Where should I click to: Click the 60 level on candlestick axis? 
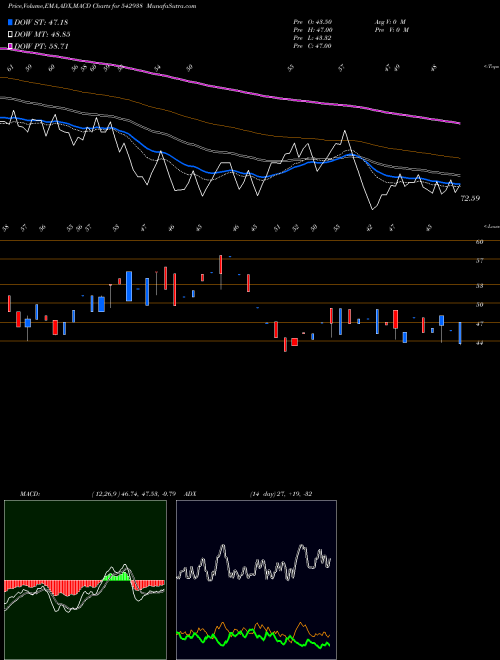479,242
